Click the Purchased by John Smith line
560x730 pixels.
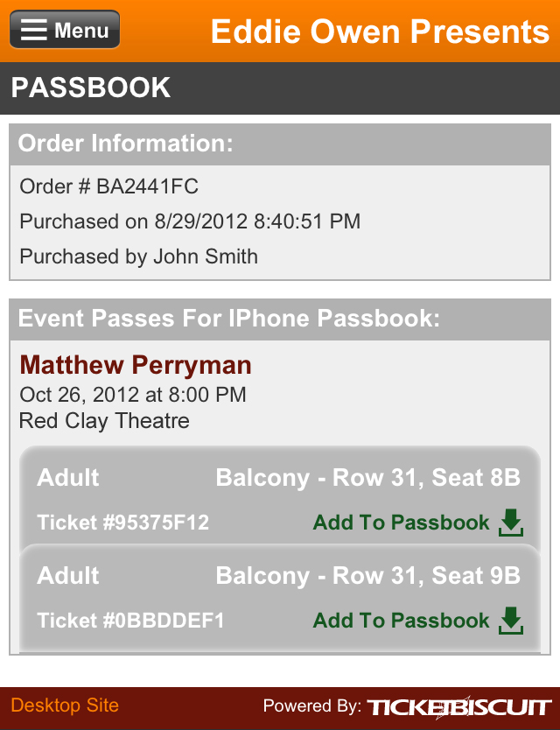139,256
